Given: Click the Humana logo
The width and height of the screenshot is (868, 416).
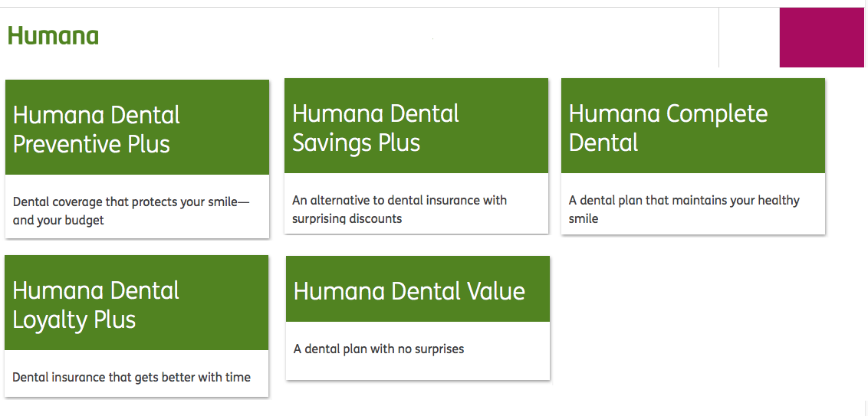Looking at the screenshot, I should [53, 36].
